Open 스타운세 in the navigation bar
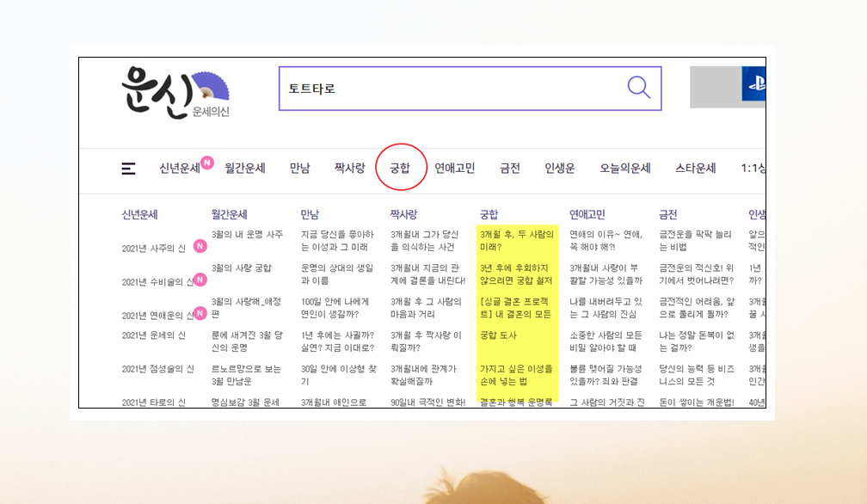The height and width of the screenshot is (504, 867). pos(696,168)
